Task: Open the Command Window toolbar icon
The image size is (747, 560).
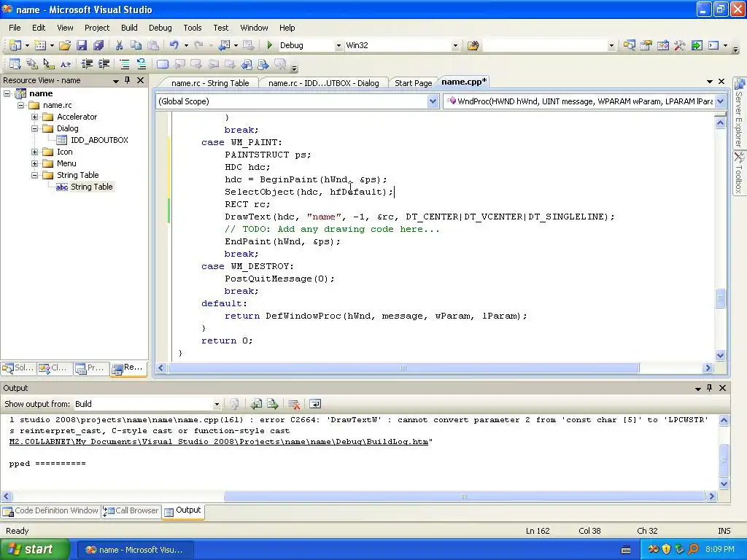Action: (x=713, y=45)
